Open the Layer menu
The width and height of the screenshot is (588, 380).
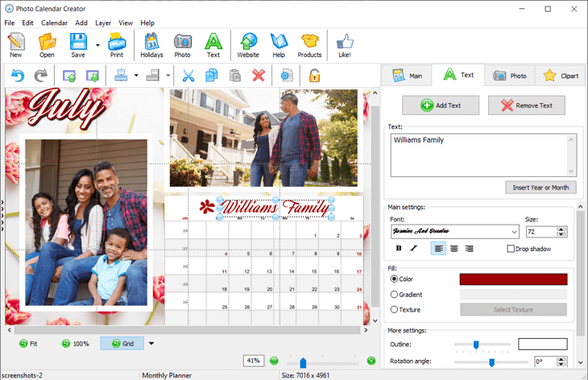(x=103, y=23)
